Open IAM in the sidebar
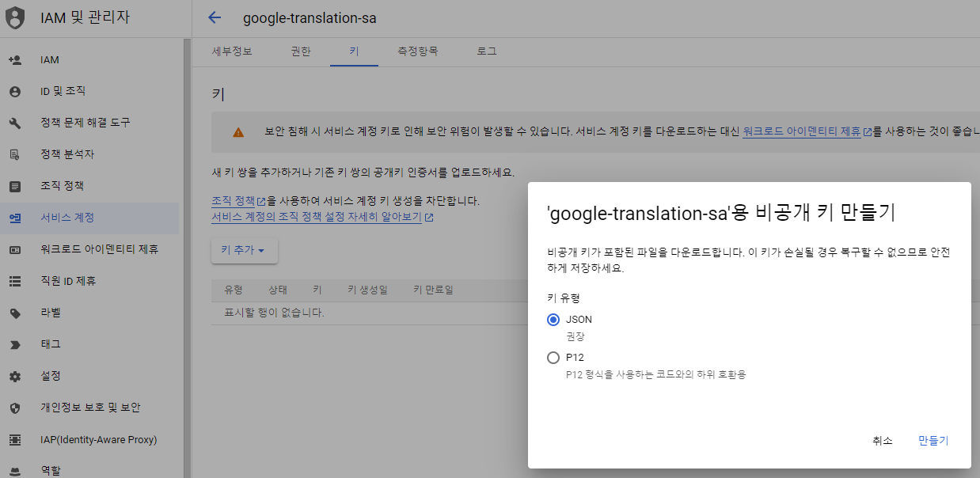Image resolution: width=980 pixels, height=478 pixels. click(89, 59)
